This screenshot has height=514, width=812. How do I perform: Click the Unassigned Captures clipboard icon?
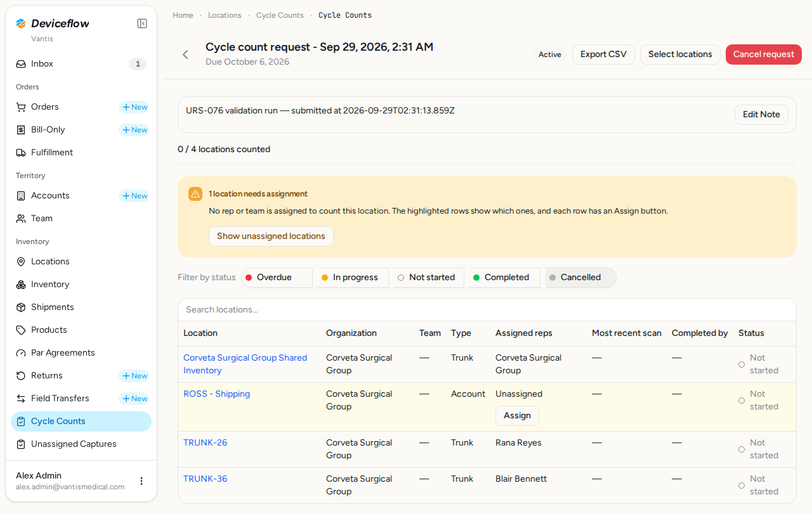point(21,444)
